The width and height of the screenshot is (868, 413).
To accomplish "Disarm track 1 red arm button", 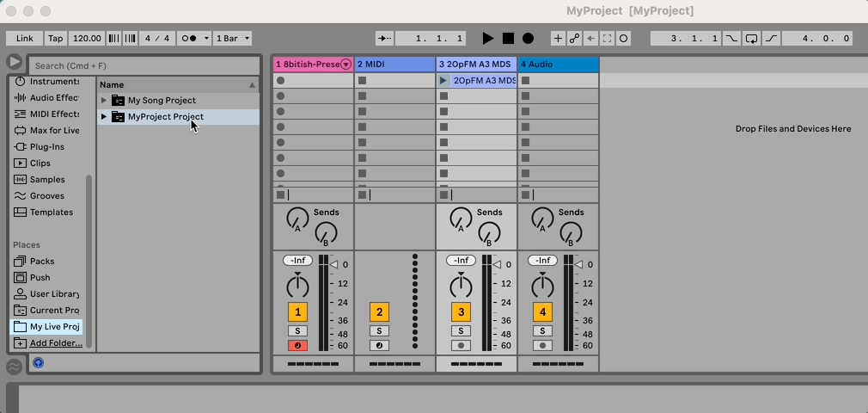I will tap(298, 345).
